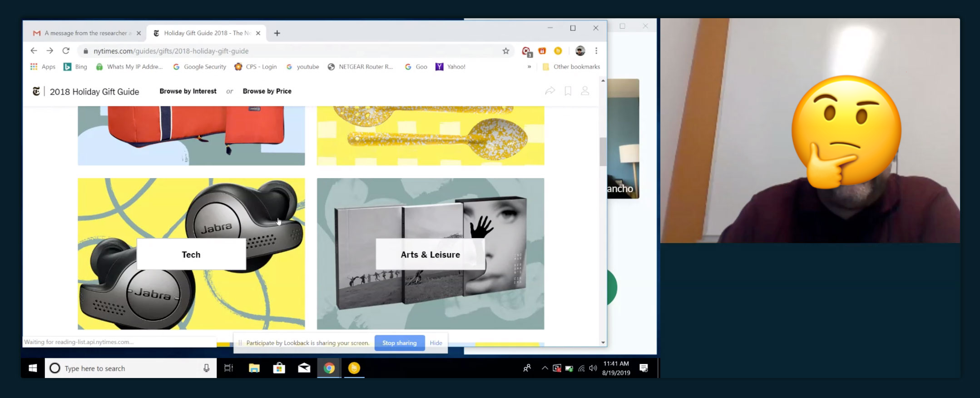Share the gift guide using arrow icon
Viewport: 980px width, 398px height.
tap(550, 91)
